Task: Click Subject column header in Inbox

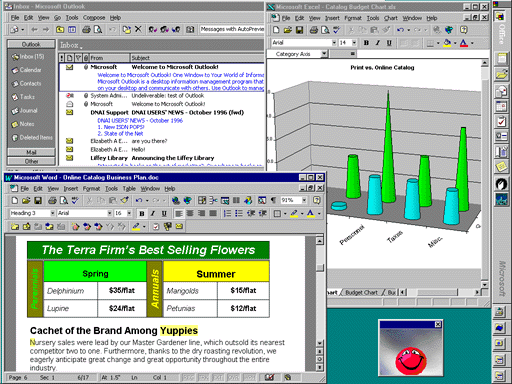Action: pyautogui.click(x=197, y=58)
